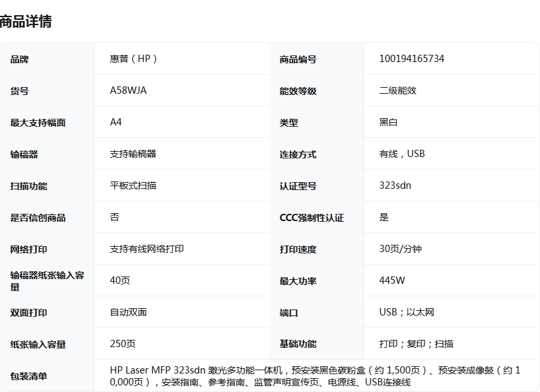Click the value 有线，USB
This screenshot has height=392, width=540.
click(402, 154)
